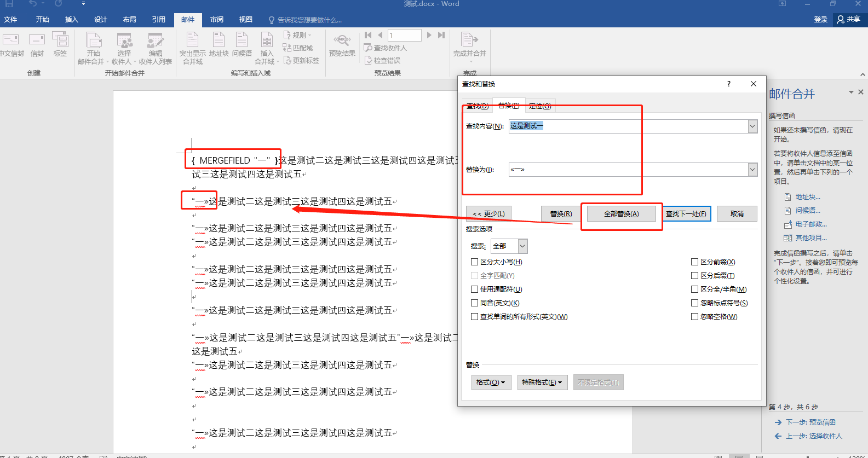This screenshot has width=868, height=458.
Task: Toggle 忽略标点符号(S) checkbox
Action: (x=694, y=303)
